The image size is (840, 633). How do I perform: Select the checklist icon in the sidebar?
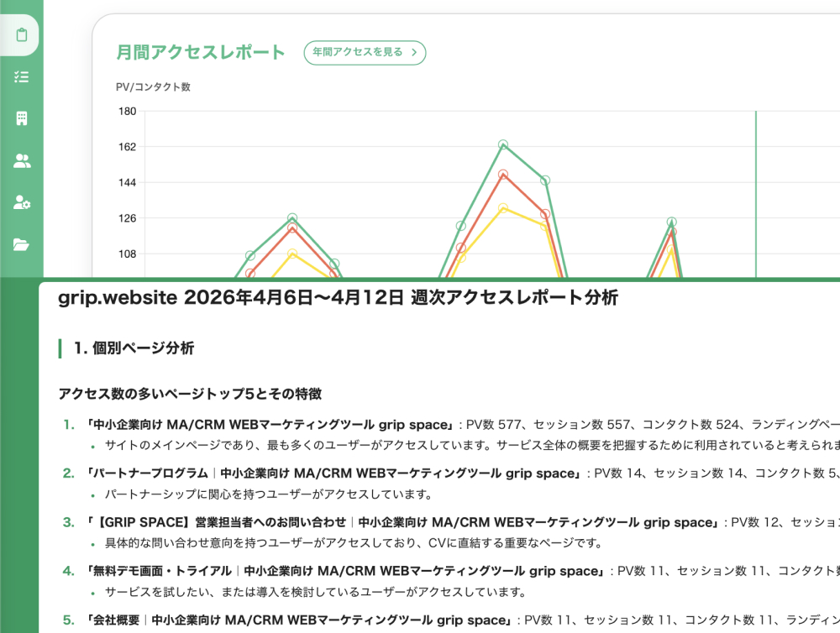tap(20, 76)
